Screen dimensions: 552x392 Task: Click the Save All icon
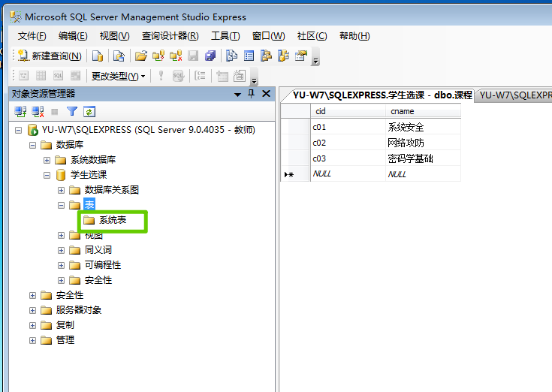(210, 56)
